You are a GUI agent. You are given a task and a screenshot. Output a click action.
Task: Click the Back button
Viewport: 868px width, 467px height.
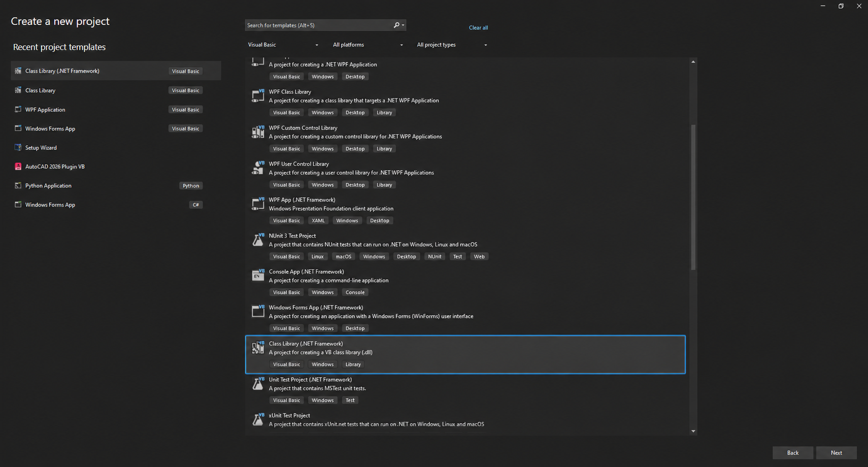pos(793,453)
